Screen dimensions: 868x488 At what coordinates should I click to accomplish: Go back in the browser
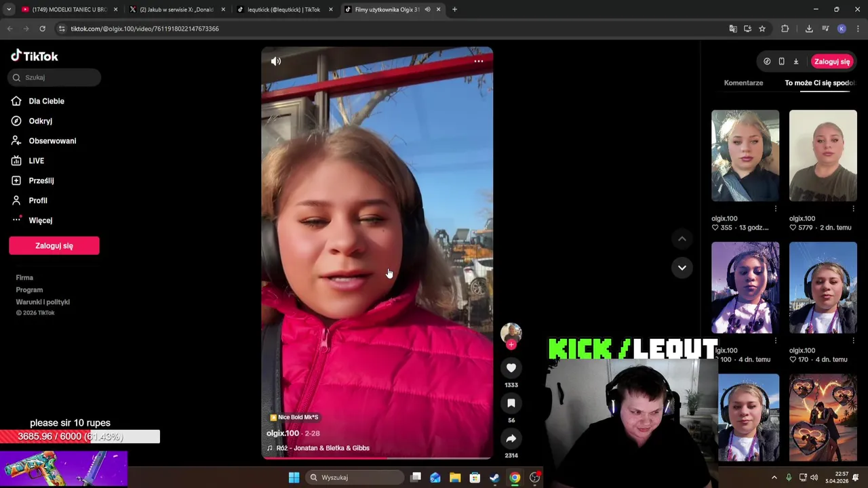(9, 28)
